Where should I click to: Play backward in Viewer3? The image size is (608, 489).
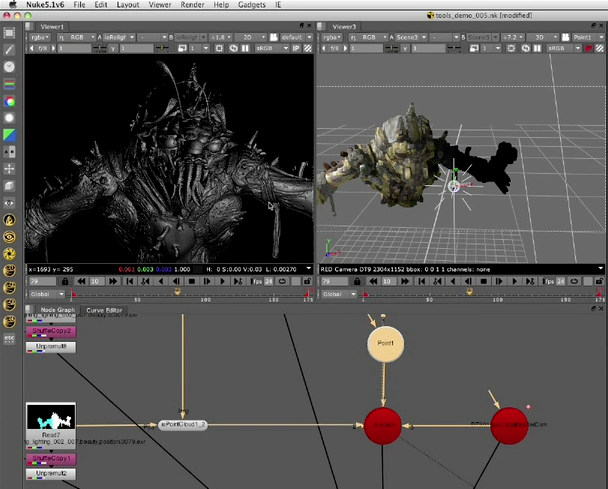click(453, 281)
